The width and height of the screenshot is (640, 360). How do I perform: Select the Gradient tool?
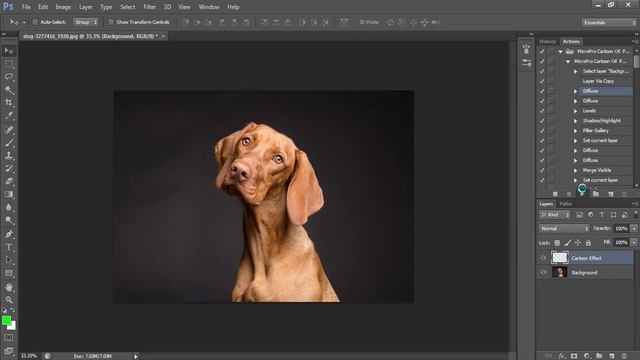pos(9,195)
